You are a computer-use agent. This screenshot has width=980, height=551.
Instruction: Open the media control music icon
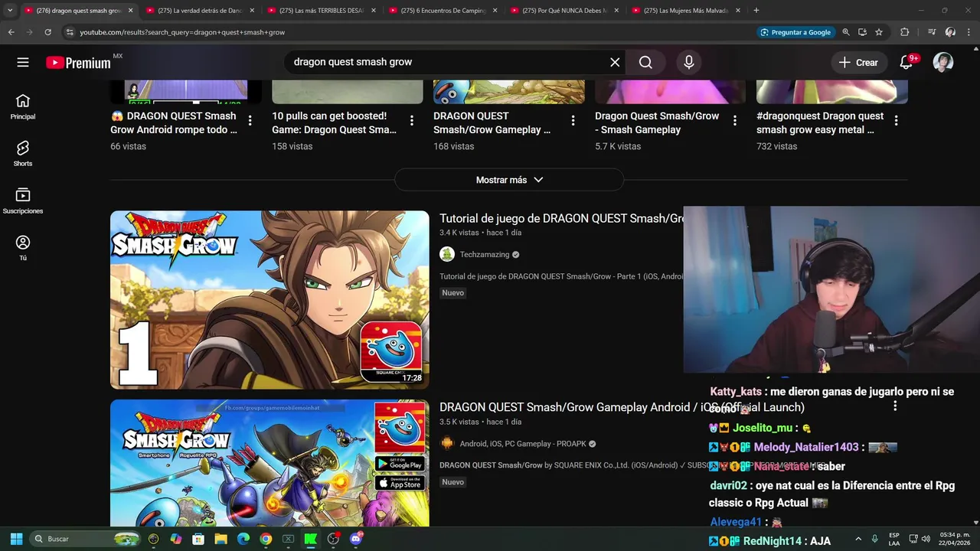pos(932,32)
